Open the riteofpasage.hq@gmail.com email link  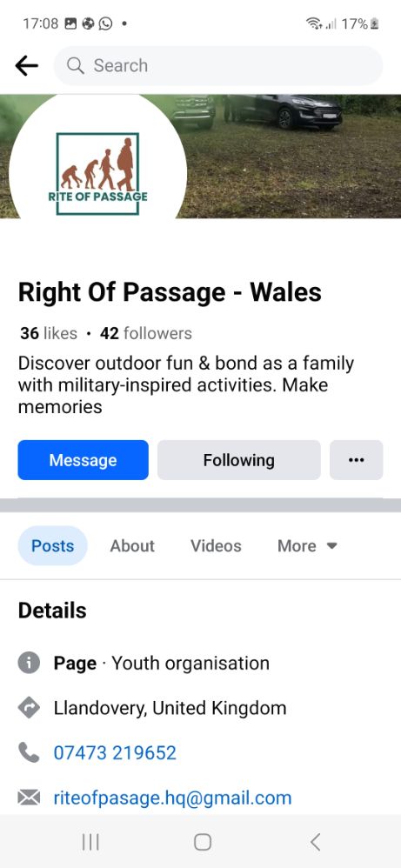coord(172,798)
